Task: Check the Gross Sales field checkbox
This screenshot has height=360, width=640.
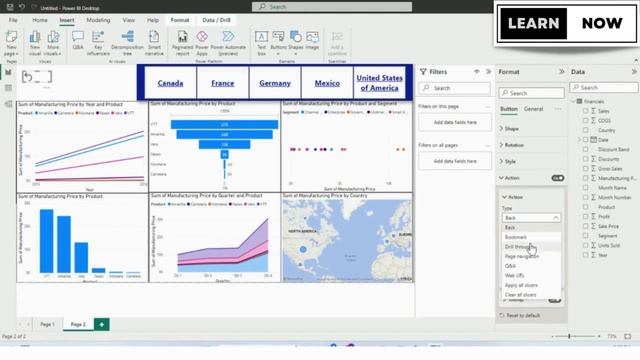Action: tap(585, 169)
